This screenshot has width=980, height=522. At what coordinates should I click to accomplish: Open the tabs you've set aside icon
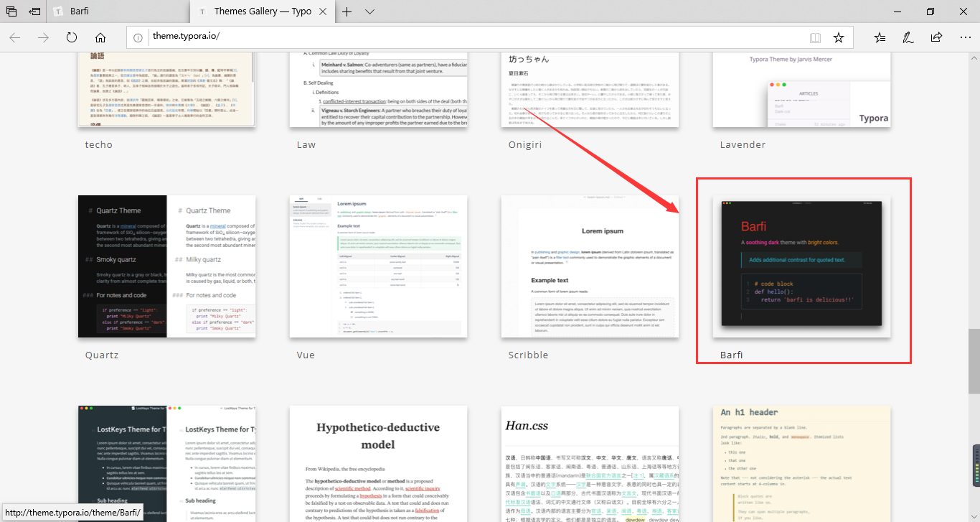pos(12,11)
